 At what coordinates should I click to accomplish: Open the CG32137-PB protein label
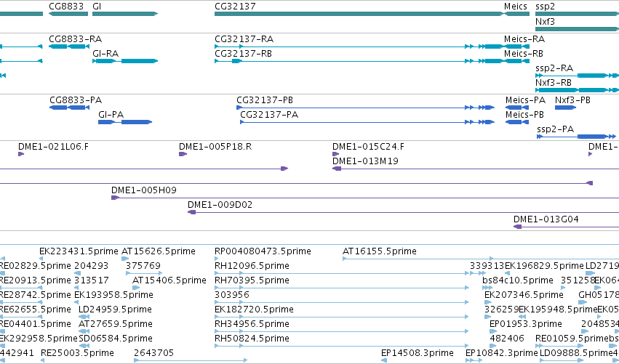[x=265, y=100]
